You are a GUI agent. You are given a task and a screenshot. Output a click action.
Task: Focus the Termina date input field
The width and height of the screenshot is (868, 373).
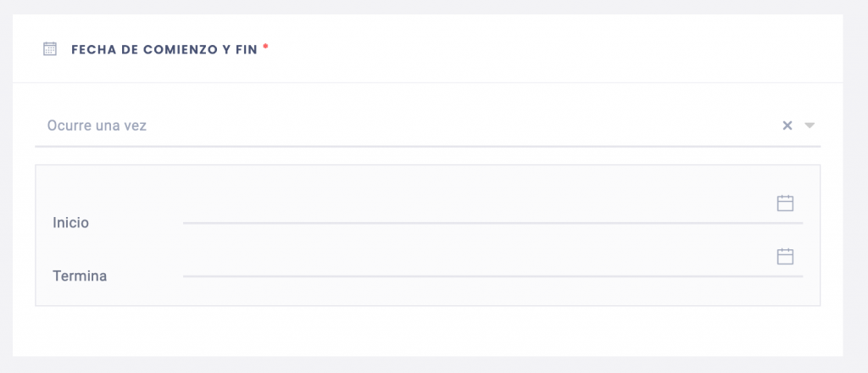pos(492,262)
